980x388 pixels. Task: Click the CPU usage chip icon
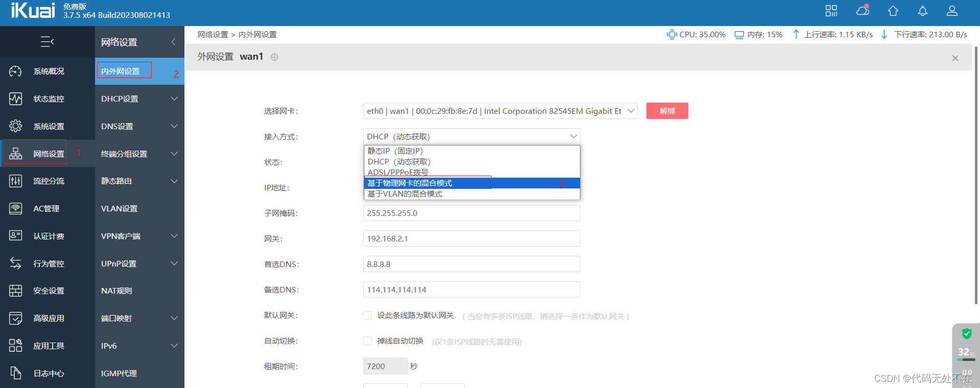tap(671, 35)
